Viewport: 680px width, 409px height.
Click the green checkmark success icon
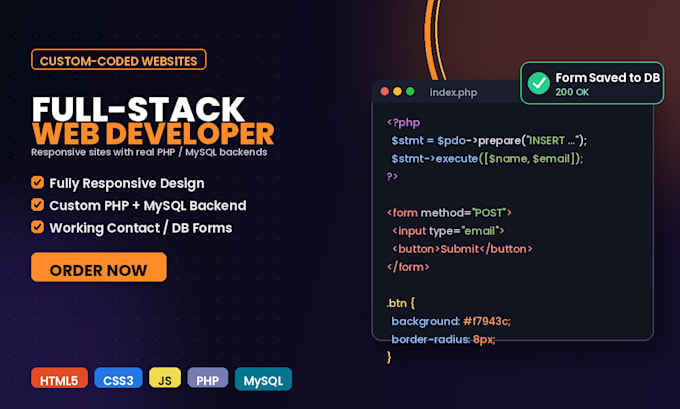[x=539, y=83]
